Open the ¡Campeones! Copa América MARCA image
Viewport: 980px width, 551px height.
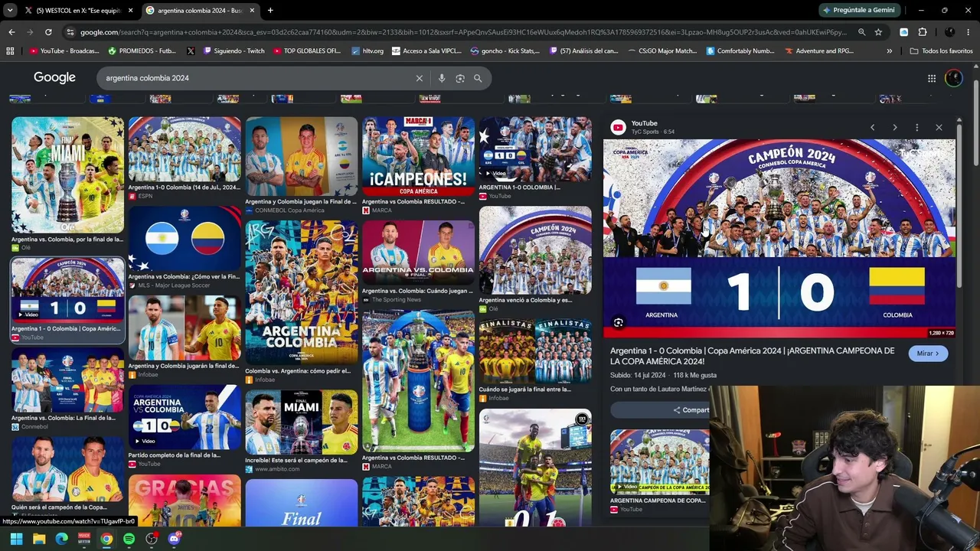point(418,156)
